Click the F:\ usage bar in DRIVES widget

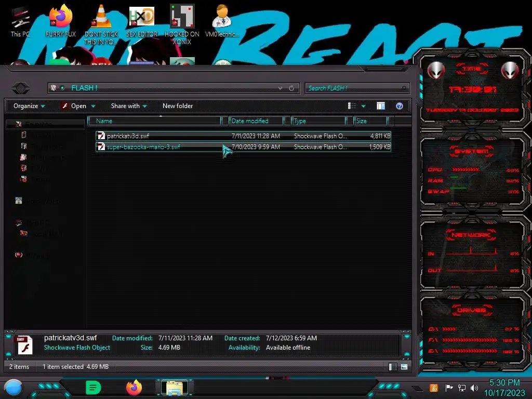click(x=470, y=340)
